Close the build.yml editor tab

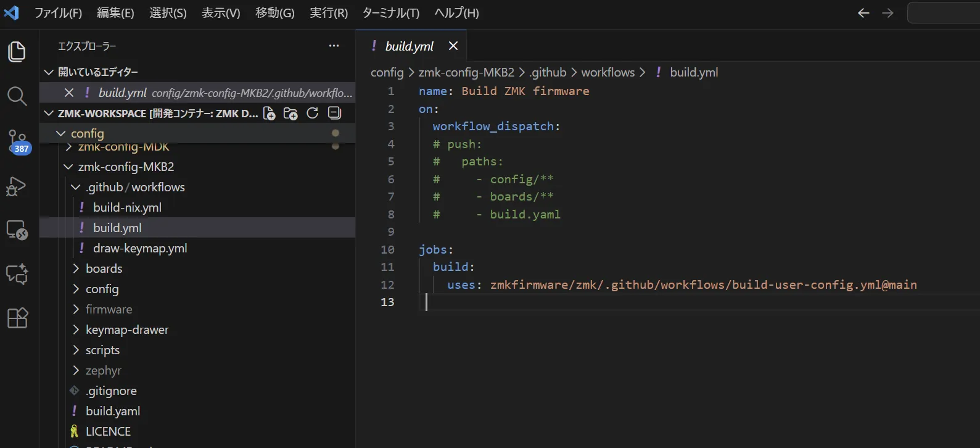(x=453, y=46)
